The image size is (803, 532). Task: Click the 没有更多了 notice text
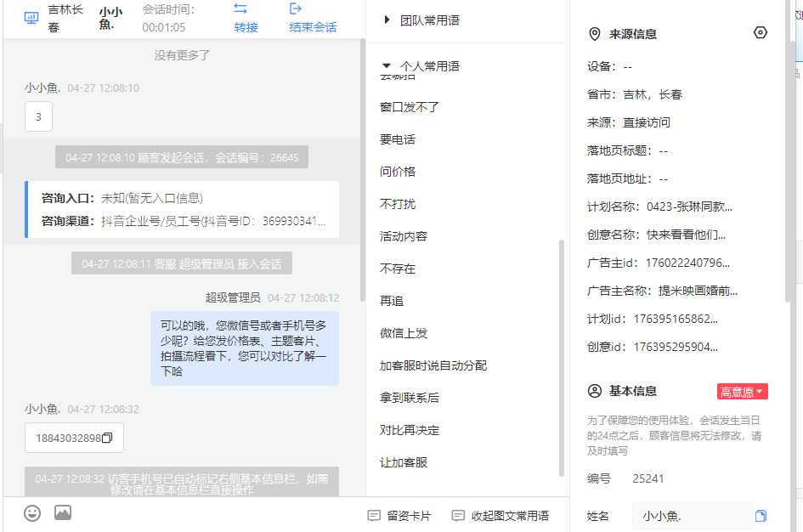pyautogui.click(x=182, y=54)
